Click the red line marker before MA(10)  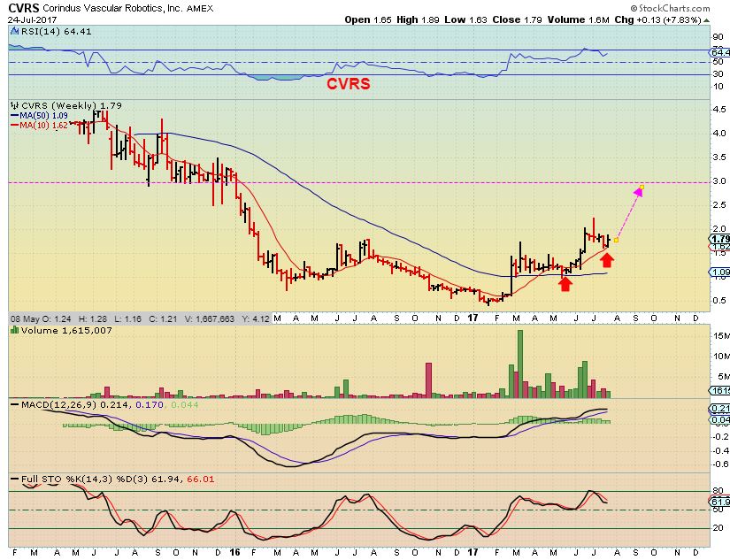pos(14,125)
